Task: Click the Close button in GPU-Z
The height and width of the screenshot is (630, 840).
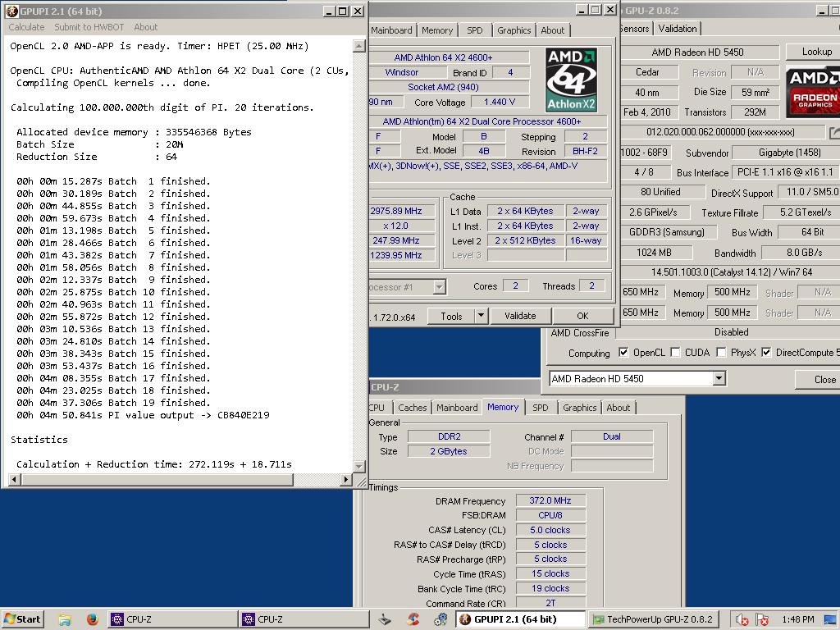Action: coord(818,379)
